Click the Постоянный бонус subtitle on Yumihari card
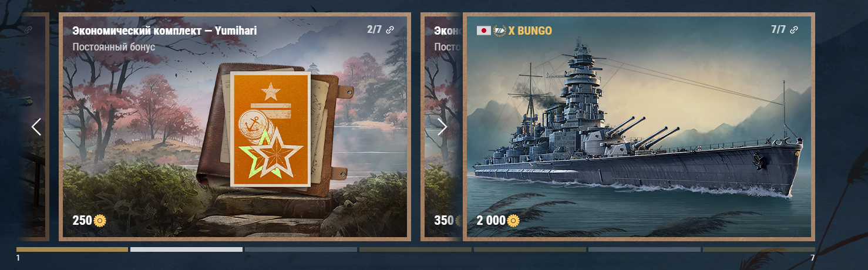 [x=114, y=47]
